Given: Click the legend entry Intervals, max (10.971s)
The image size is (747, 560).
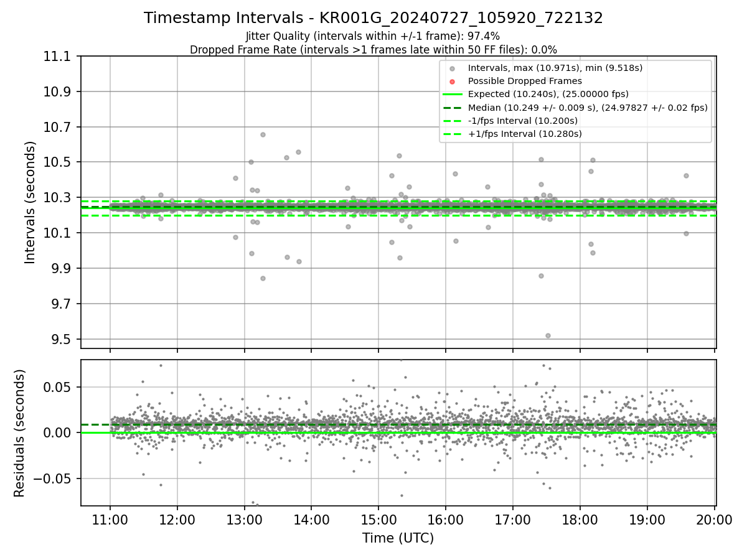Looking at the screenshot, I should coord(555,67).
